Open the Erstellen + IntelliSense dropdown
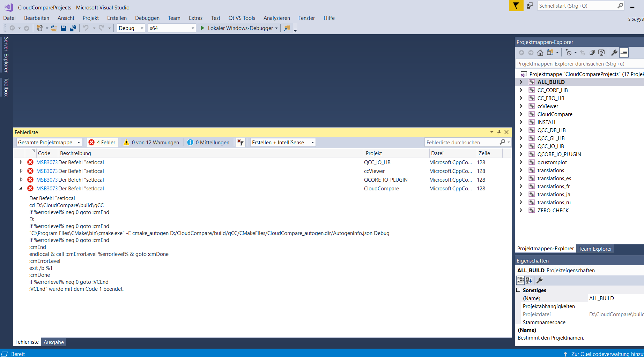Screen dimensions: 644x357 tap(283, 142)
